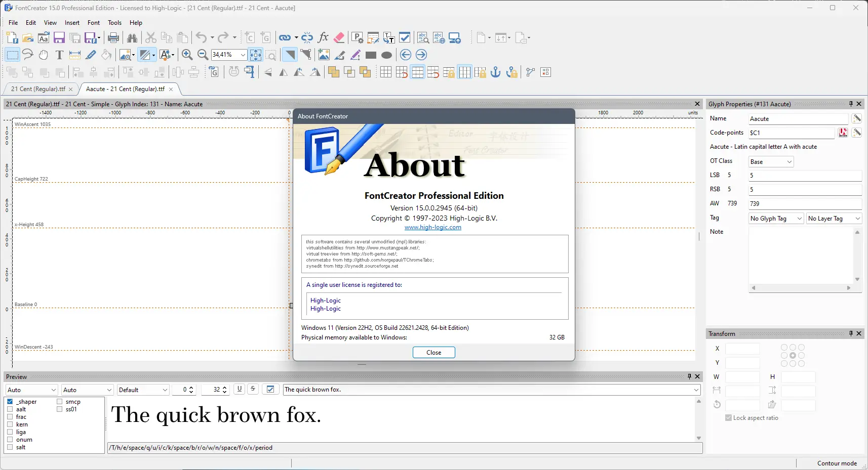Click the blue checkmark validate icon
This screenshot has width=868, height=470.
405,38
